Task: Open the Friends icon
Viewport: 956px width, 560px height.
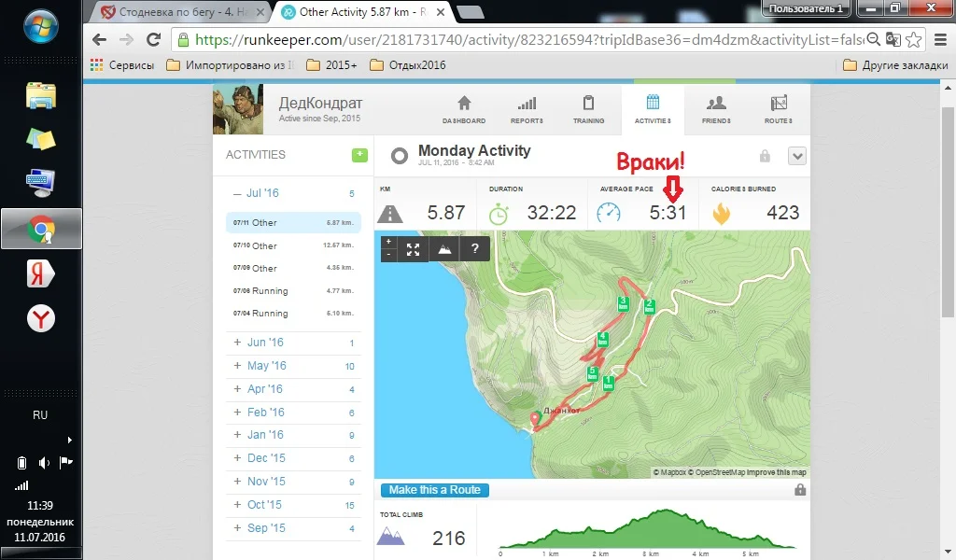Action: 716,103
